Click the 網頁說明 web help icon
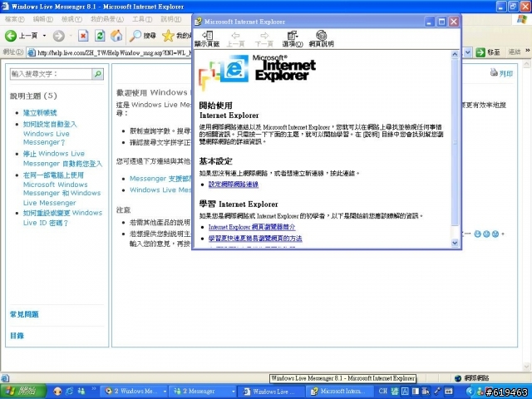This screenshot has height=399, width=532. coord(322,39)
